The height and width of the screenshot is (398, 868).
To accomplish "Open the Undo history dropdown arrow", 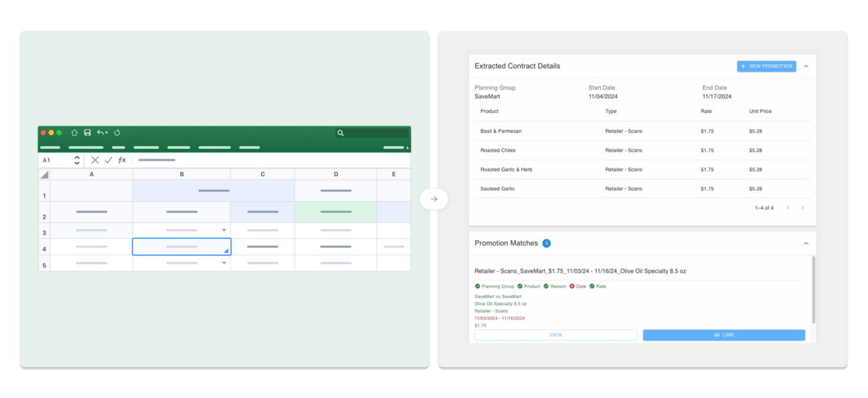I will point(106,133).
